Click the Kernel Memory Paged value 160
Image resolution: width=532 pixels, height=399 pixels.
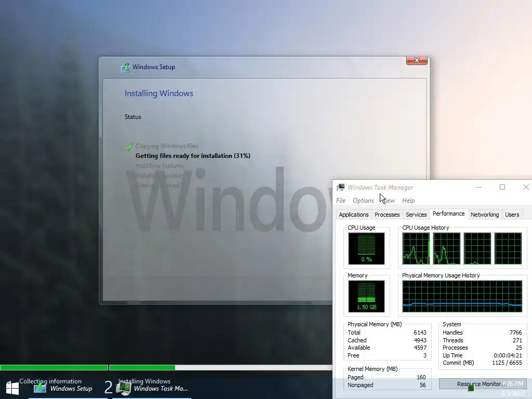coord(421,377)
